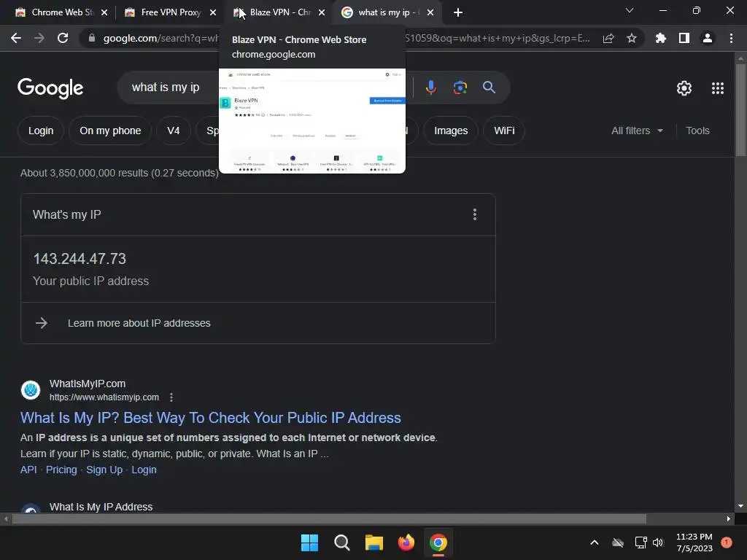The image size is (747, 560).
Task: Click the forward navigation arrow
Action: click(39, 38)
